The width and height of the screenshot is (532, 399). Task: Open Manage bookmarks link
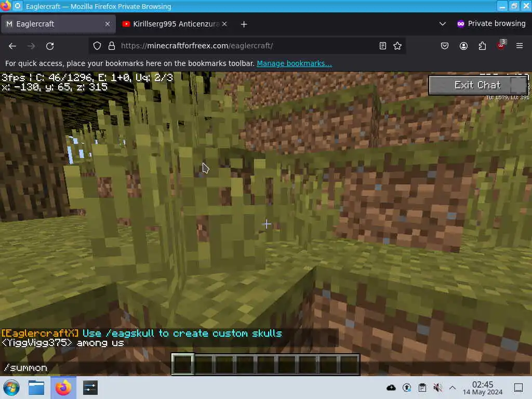[294, 63]
